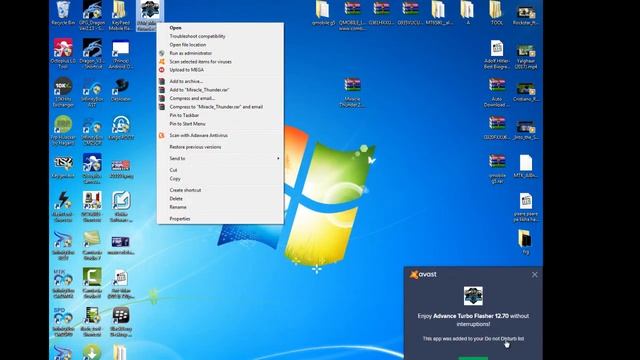
Task: Select the Dragon V3 shortcut icon
Action: click(x=92, y=53)
